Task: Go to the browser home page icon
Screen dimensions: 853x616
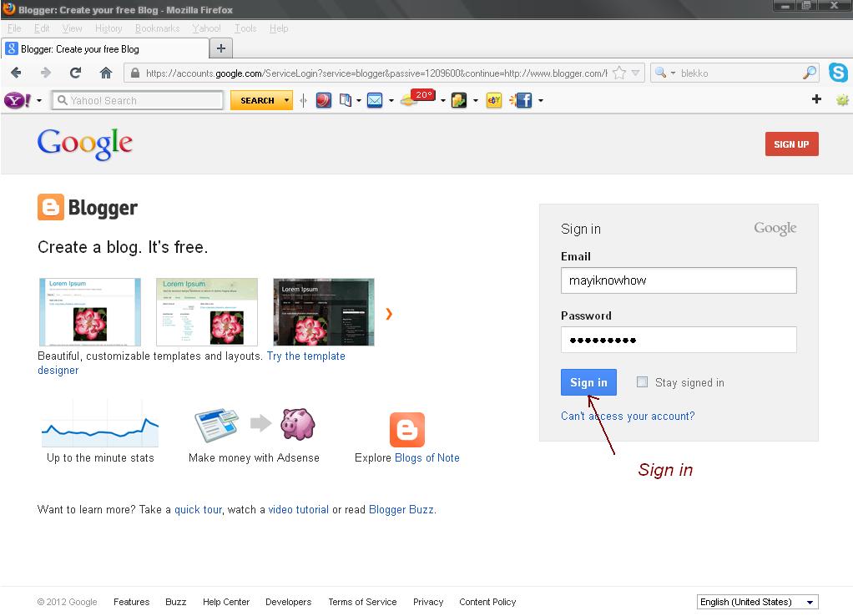Action: click(105, 73)
